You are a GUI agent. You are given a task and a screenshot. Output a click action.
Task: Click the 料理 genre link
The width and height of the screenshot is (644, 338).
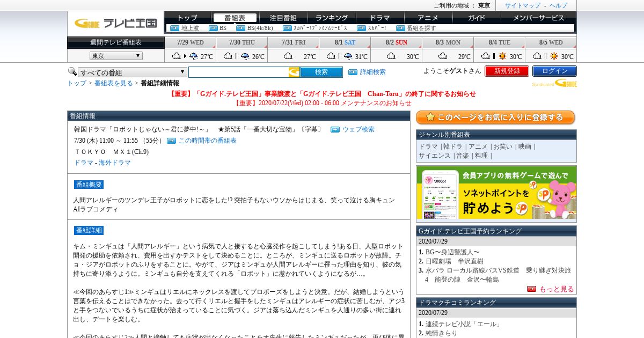pyautogui.click(x=481, y=156)
